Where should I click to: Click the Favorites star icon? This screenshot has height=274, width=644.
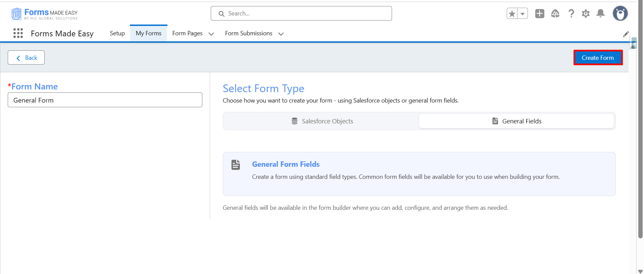(x=512, y=13)
